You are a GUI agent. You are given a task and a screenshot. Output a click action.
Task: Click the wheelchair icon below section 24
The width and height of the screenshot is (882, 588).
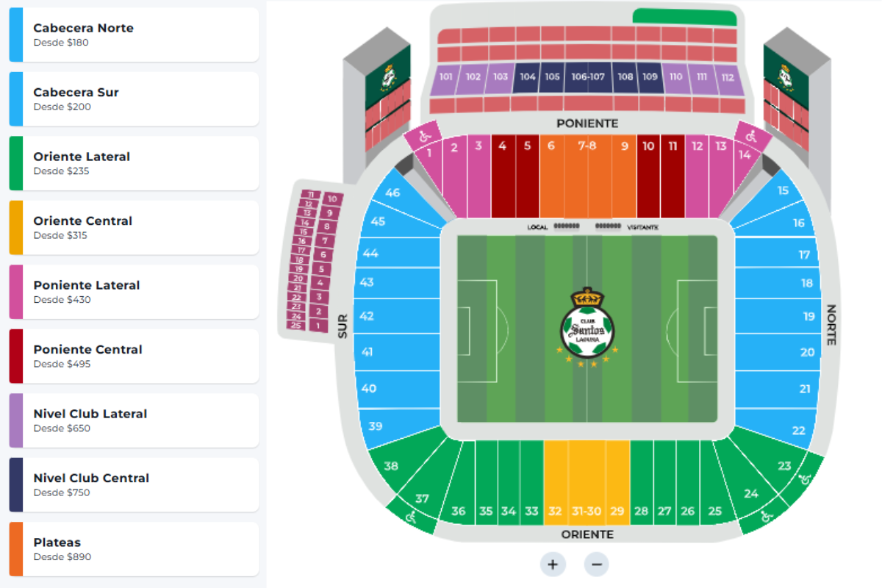pyautogui.click(x=767, y=517)
